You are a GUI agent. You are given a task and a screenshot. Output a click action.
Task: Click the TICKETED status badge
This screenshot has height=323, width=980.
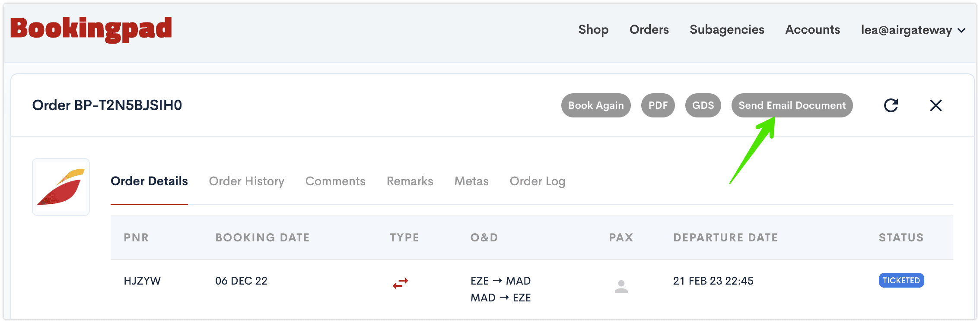coord(901,280)
